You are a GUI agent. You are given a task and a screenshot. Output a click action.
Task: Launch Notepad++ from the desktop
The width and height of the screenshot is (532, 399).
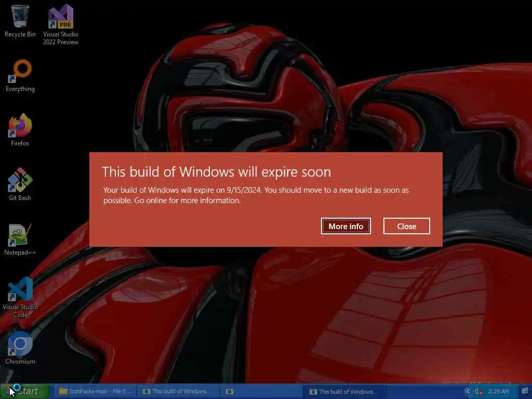pos(20,239)
